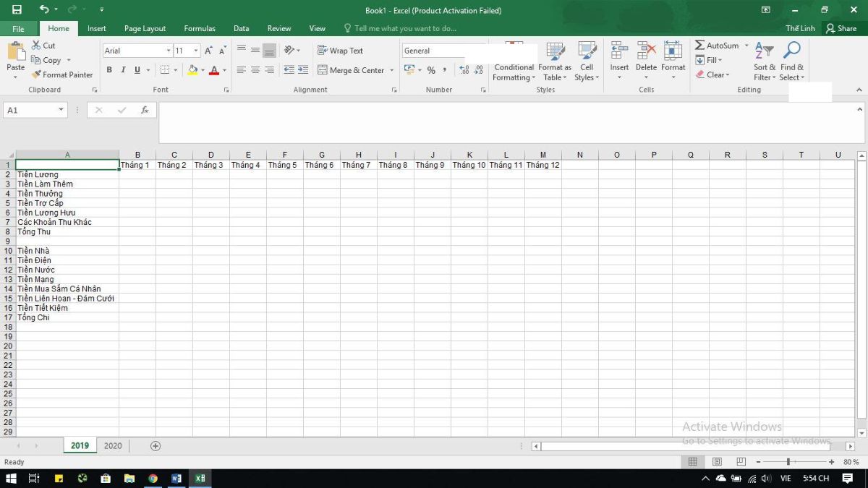Open the font size 11 dropdown
Image resolution: width=868 pixels, height=488 pixels.
197,51
